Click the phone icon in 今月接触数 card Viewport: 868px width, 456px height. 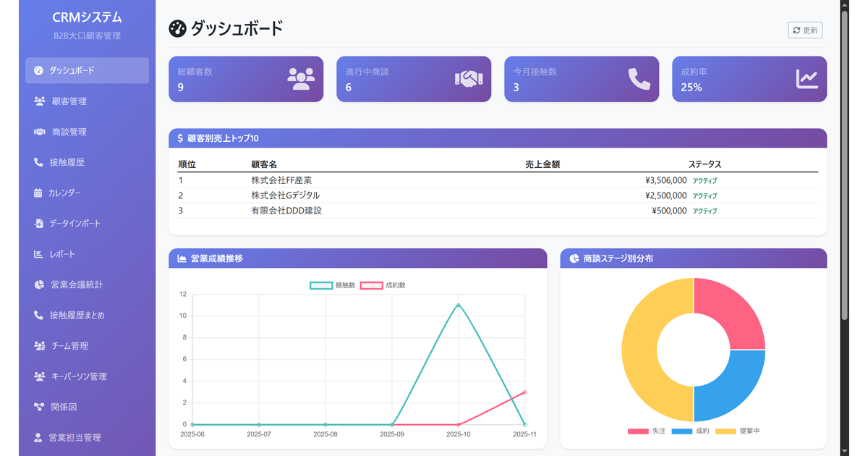(639, 79)
